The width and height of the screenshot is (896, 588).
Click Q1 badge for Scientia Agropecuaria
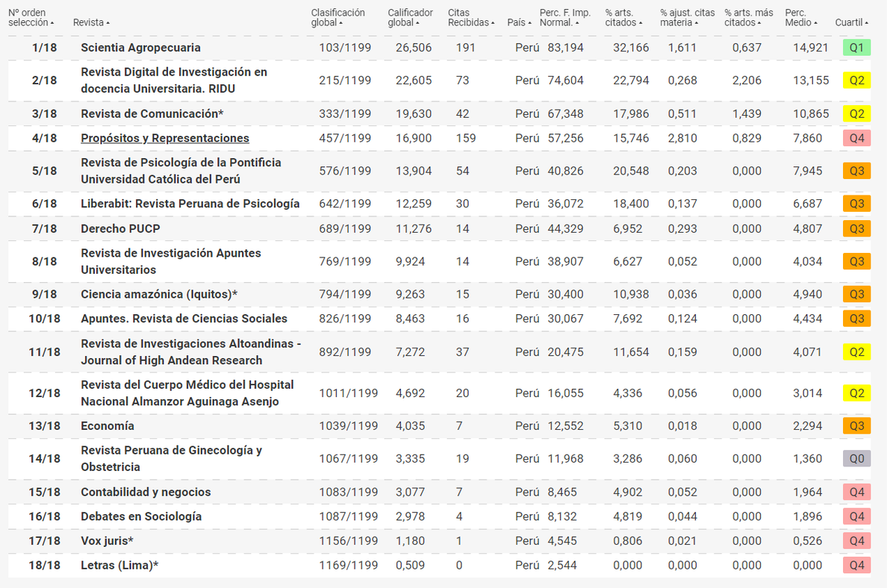click(856, 48)
